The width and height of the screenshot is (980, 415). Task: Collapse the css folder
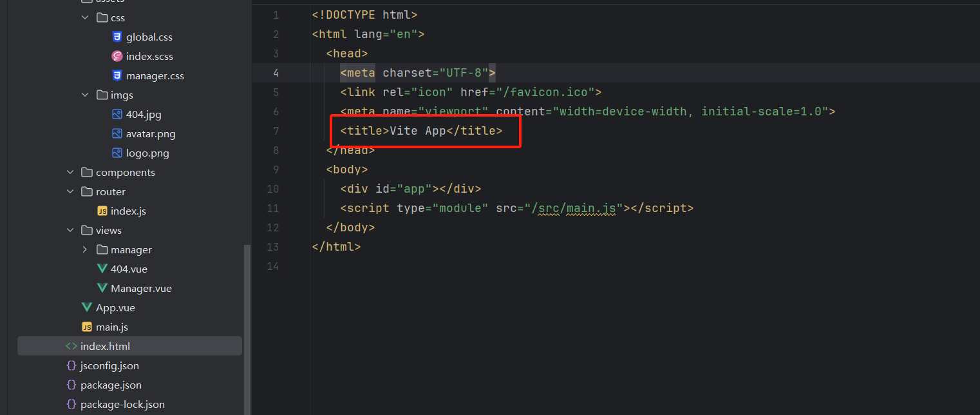click(x=85, y=17)
